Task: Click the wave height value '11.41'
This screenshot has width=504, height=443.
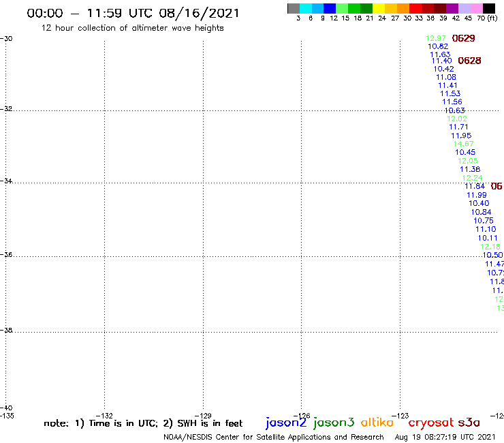Action: (x=447, y=85)
